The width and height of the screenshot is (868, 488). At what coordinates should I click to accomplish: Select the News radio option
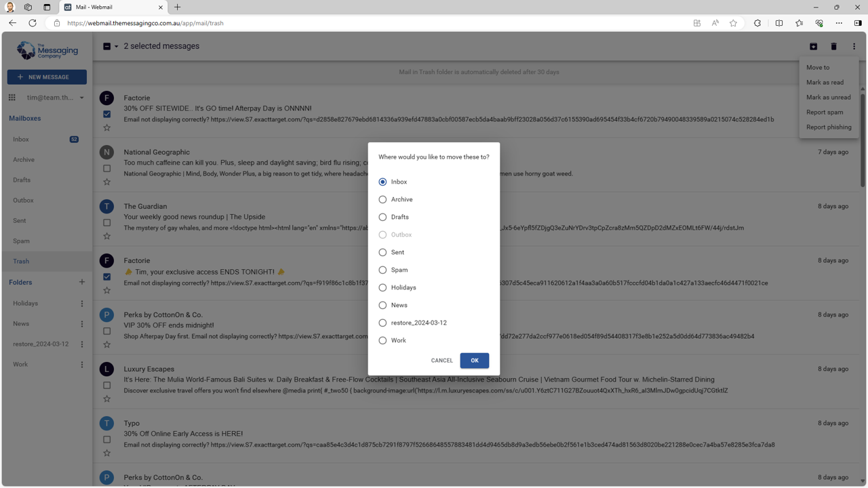[x=382, y=305]
